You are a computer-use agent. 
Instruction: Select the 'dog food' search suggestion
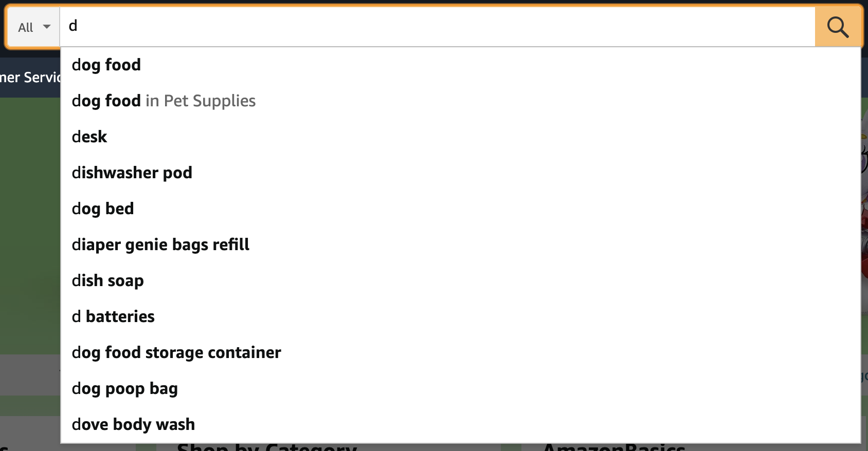[x=106, y=65]
